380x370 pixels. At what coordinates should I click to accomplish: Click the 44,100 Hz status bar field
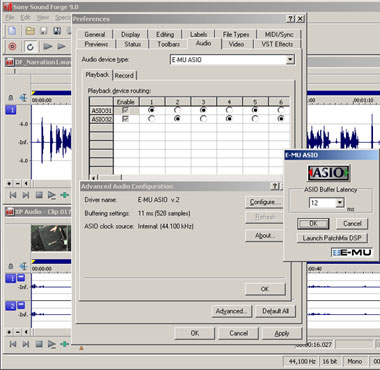coord(301,361)
